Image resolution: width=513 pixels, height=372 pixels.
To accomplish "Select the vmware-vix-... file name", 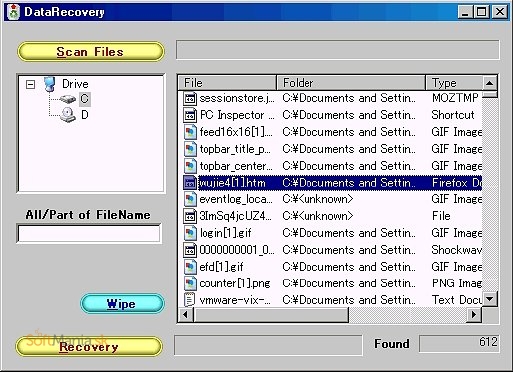I will click(235, 300).
